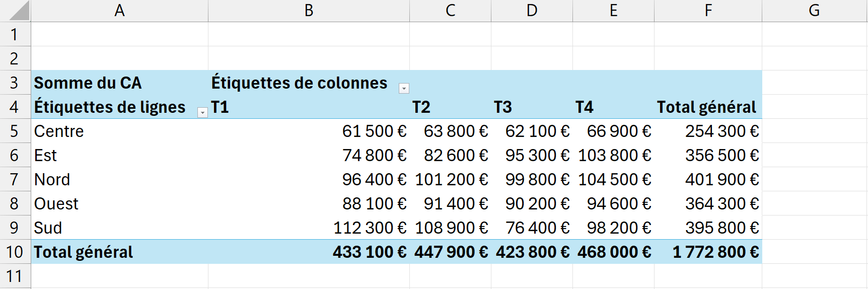Select the Nord row label
868x289 pixels.
click(120, 179)
